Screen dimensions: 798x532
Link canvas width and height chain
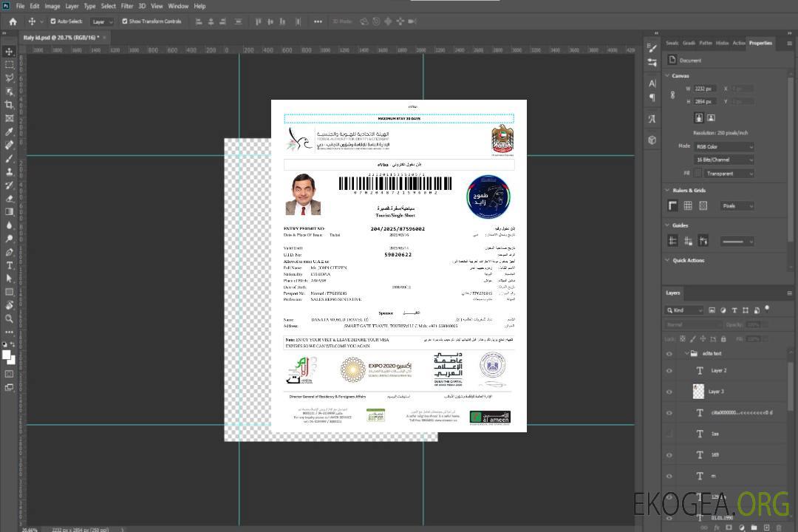[x=672, y=95]
